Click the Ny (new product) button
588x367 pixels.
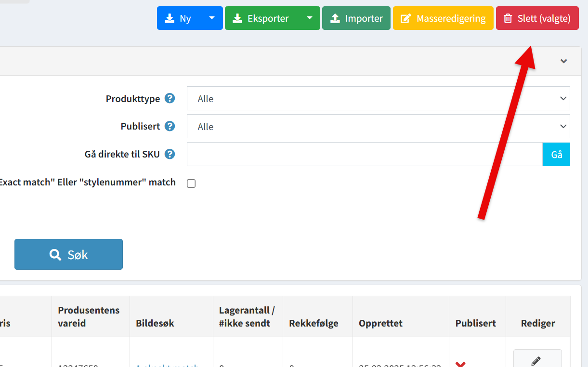pos(179,18)
